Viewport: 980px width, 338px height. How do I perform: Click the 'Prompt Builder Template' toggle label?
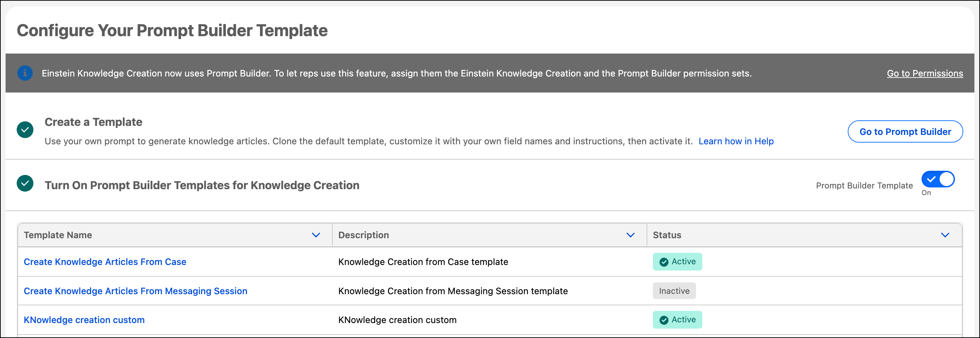point(864,186)
